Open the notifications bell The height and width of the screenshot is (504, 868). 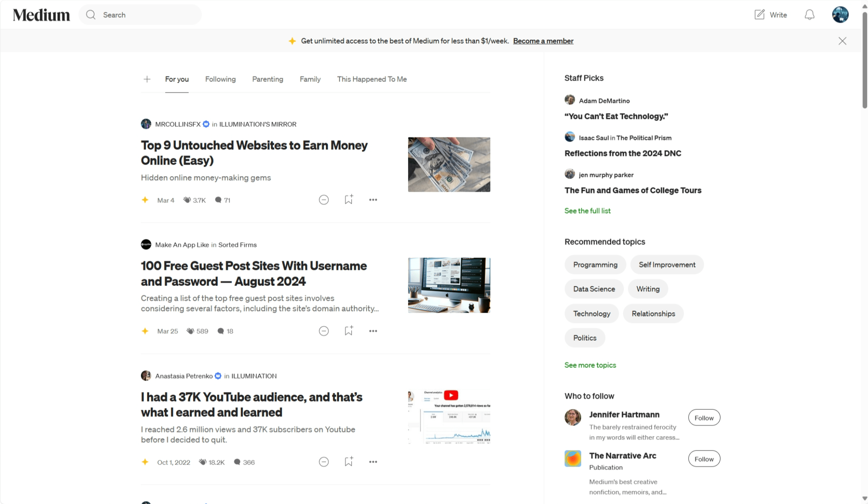click(x=809, y=14)
